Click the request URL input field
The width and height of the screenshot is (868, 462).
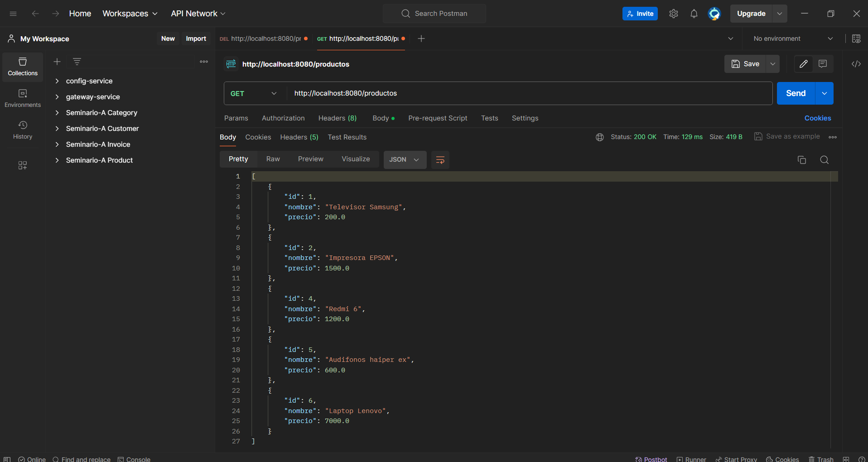[530, 93]
